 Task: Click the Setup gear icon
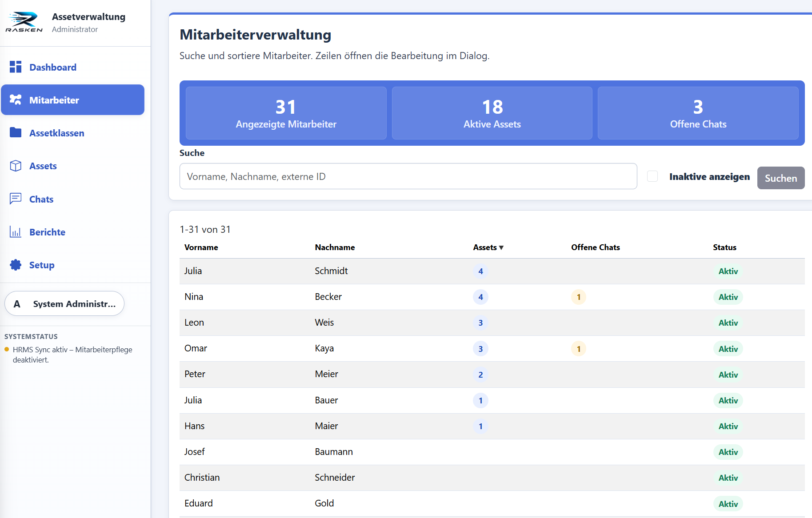(x=16, y=265)
